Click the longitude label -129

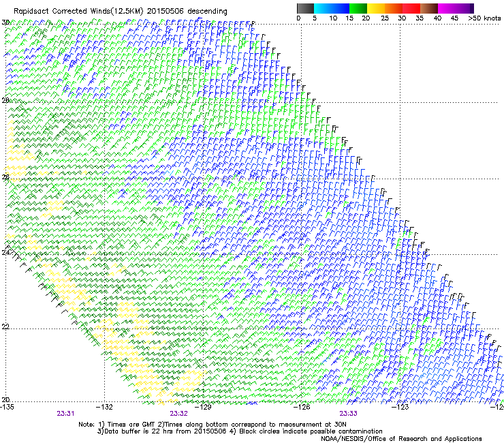point(204,407)
